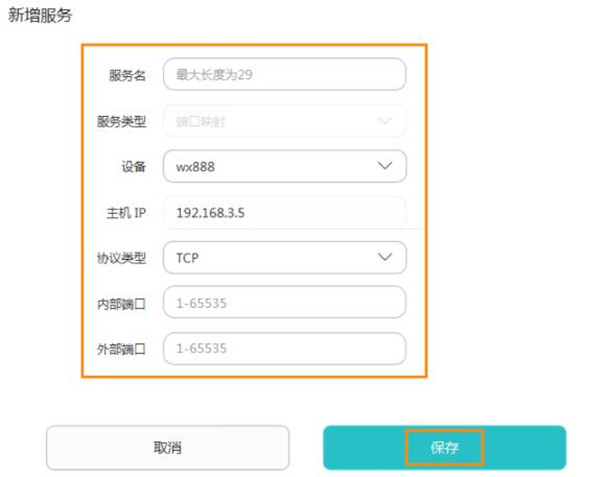Click the 主机 IP label
Screen dimensions: 600x477
tap(126, 213)
